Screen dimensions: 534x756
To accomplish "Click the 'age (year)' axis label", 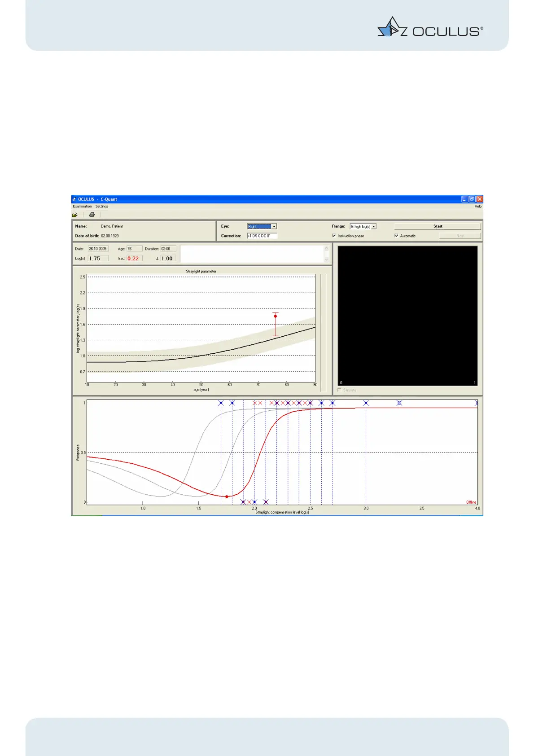I will click(x=201, y=390).
